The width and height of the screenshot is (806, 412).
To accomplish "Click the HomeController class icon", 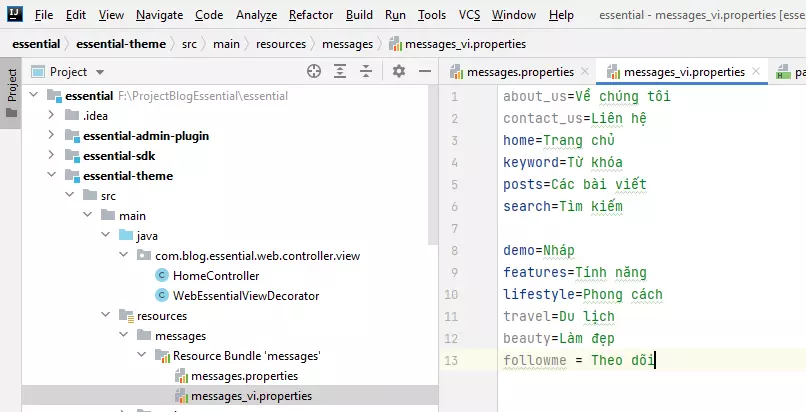I will click(161, 276).
